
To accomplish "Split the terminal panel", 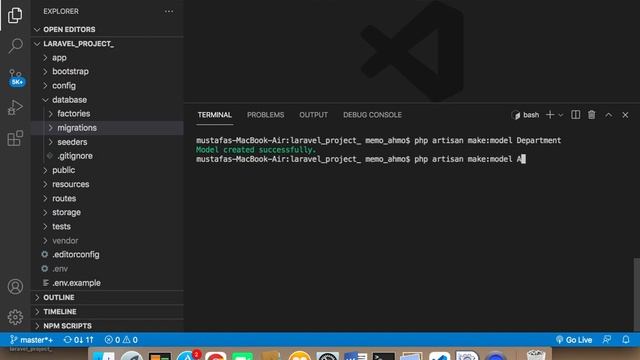I will coord(576,115).
